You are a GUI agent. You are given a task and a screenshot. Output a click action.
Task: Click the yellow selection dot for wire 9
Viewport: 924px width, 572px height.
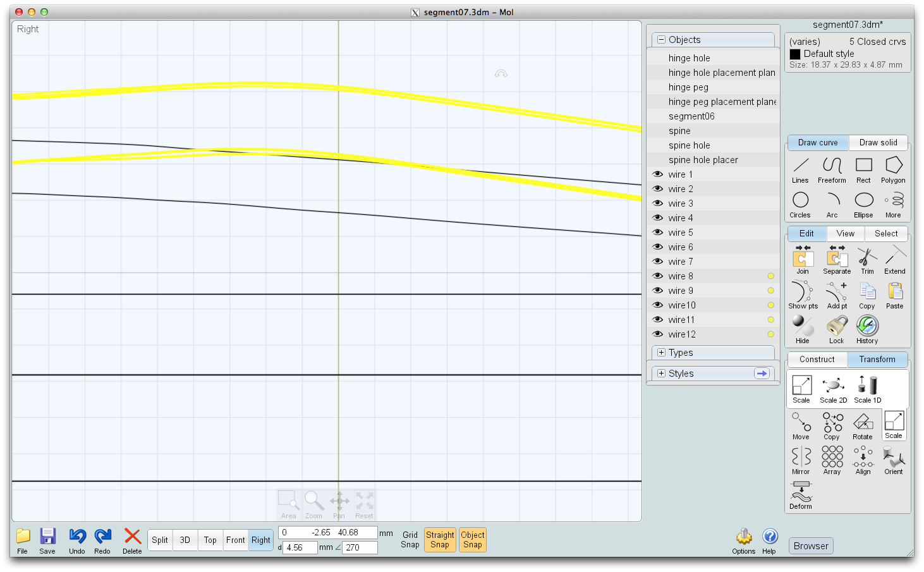click(770, 291)
